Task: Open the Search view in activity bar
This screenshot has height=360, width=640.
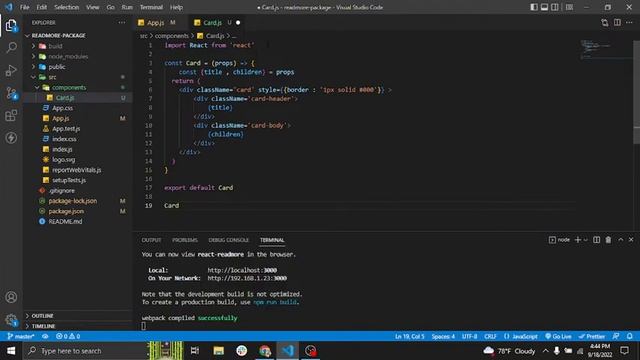Action: click(x=11, y=47)
